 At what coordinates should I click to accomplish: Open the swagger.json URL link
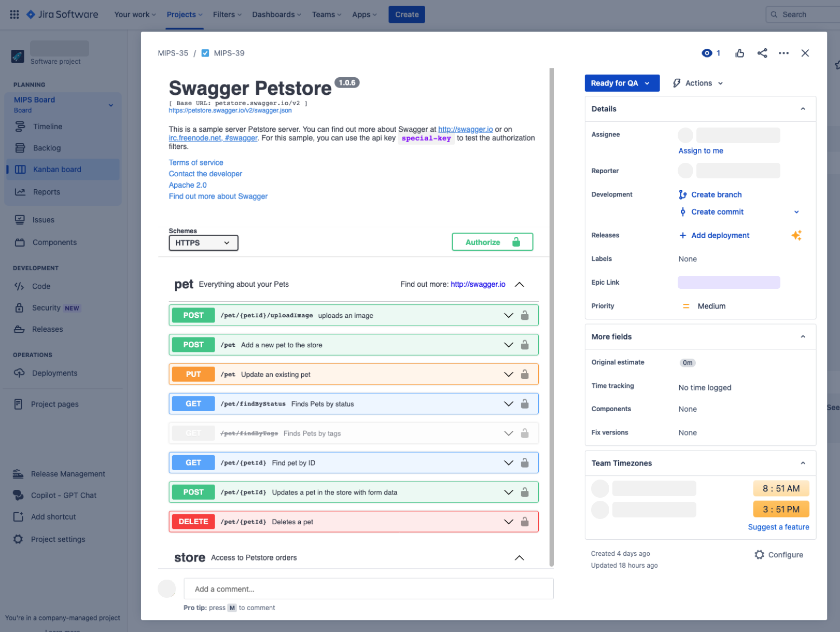230,110
